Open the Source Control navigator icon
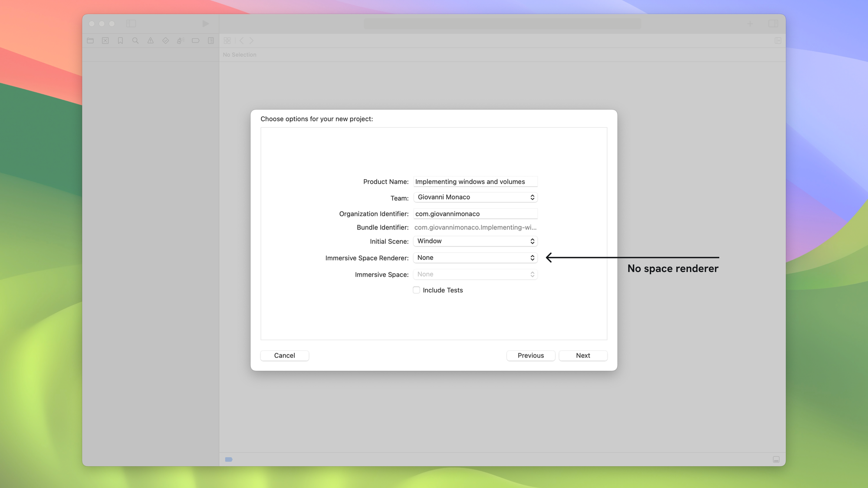Screen dimensions: 868x488 click(x=105, y=40)
